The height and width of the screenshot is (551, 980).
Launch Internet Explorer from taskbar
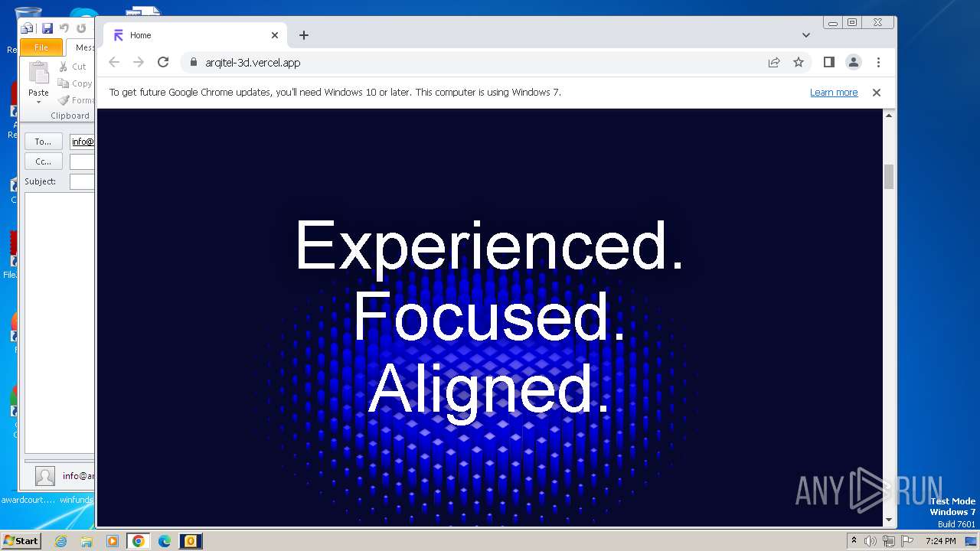60,541
